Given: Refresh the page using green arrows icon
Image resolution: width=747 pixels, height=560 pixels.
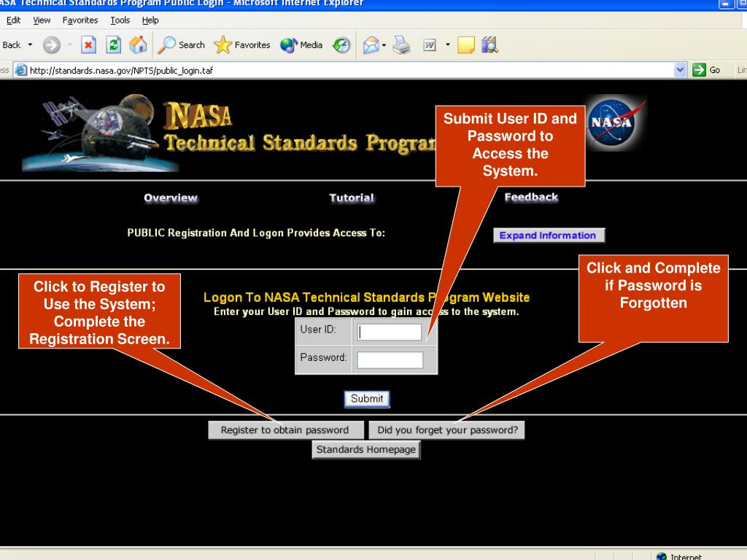Looking at the screenshot, I should point(113,45).
